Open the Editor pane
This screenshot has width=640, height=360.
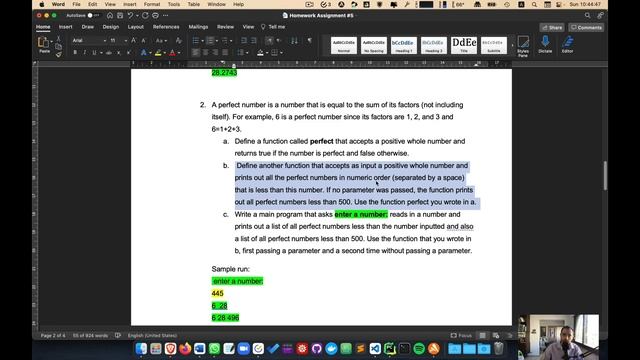[x=567, y=44]
